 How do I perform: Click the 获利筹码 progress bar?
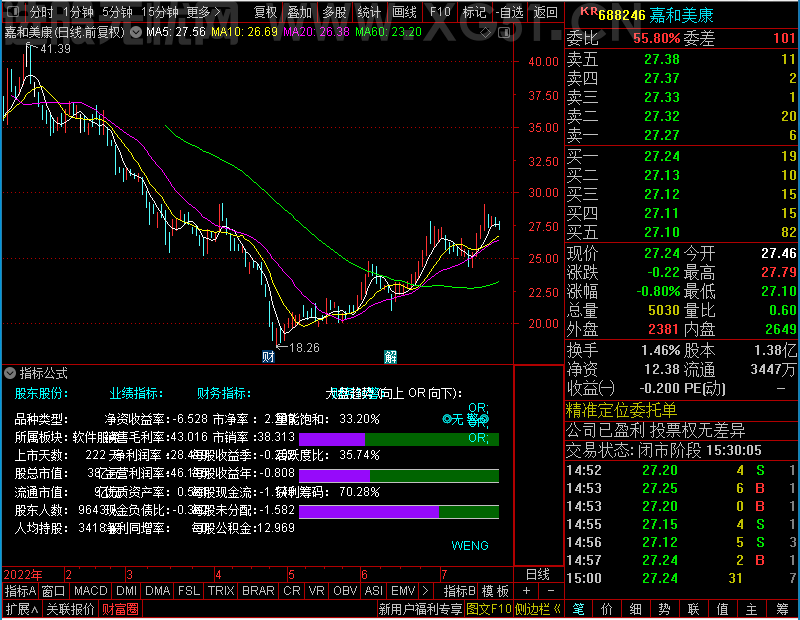pyautogui.click(x=399, y=512)
